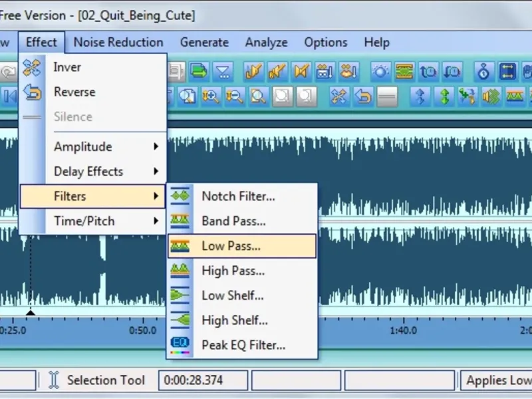Click the go to start icon in toolbar
This screenshot has height=399, width=532.
(9, 96)
